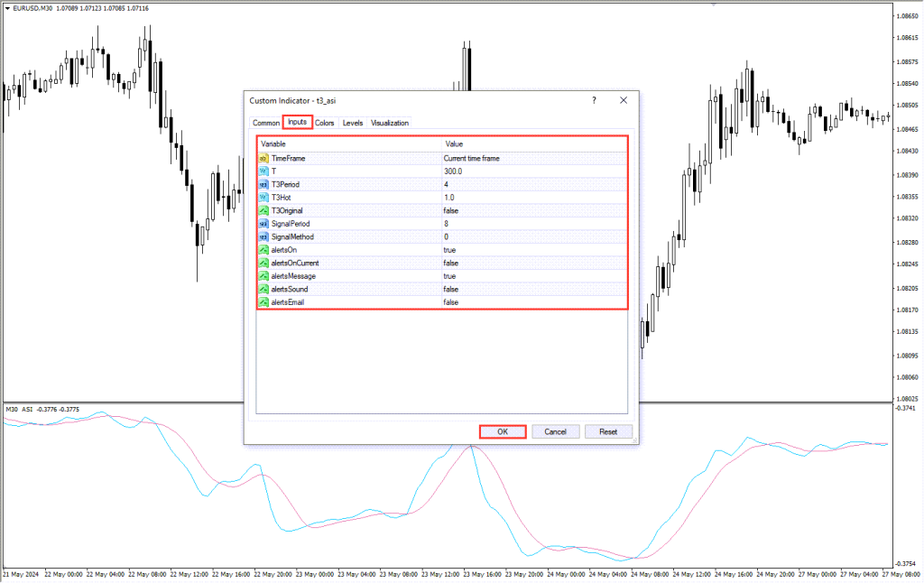Click the alertsOnCurrent boolean icon

pos(263,263)
